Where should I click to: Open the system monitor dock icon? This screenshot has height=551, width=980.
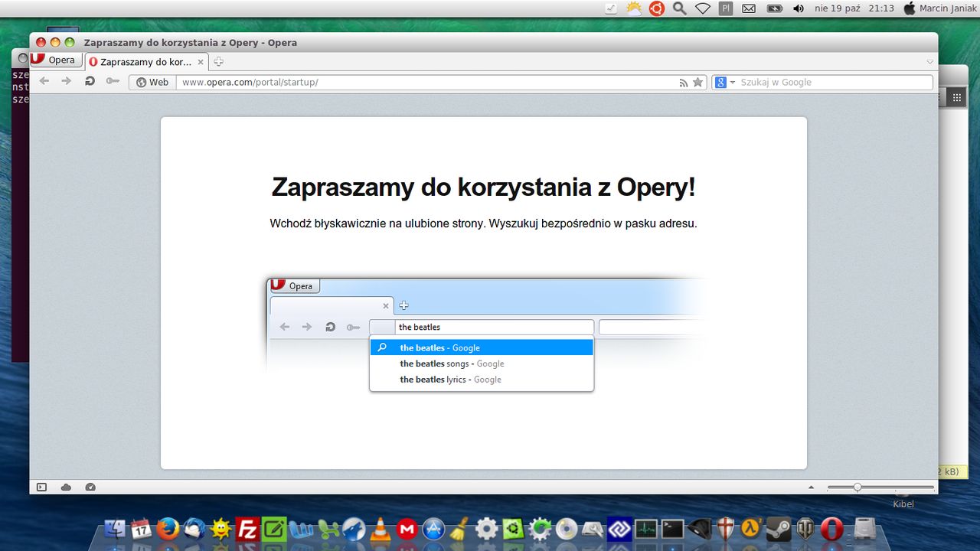click(x=646, y=529)
